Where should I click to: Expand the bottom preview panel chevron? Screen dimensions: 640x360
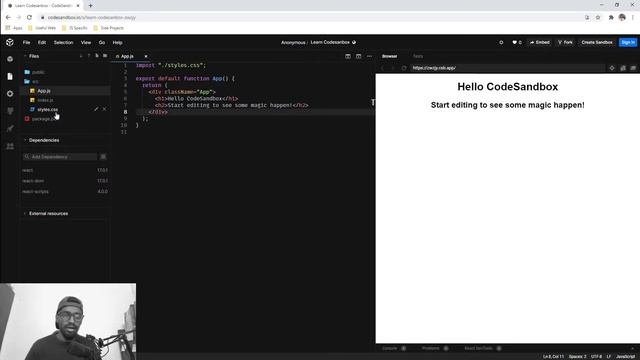(633, 349)
